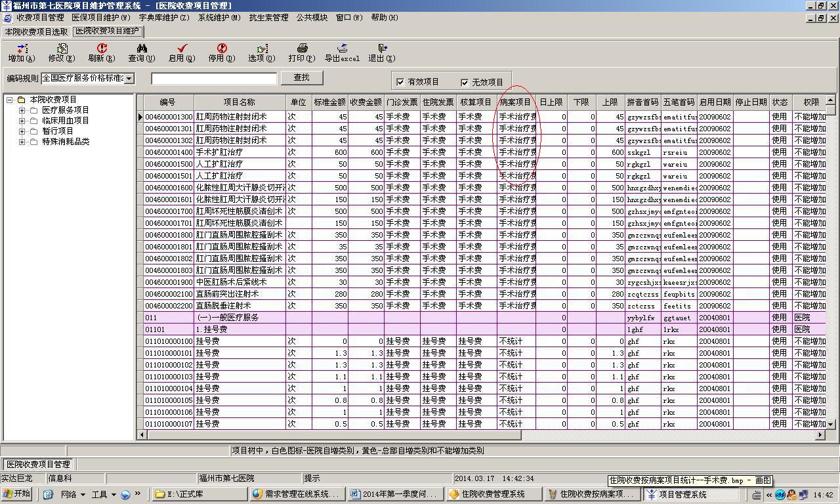The width and height of the screenshot is (840, 504).
Task: Click the 病案项目 column header
Action: (x=516, y=102)
